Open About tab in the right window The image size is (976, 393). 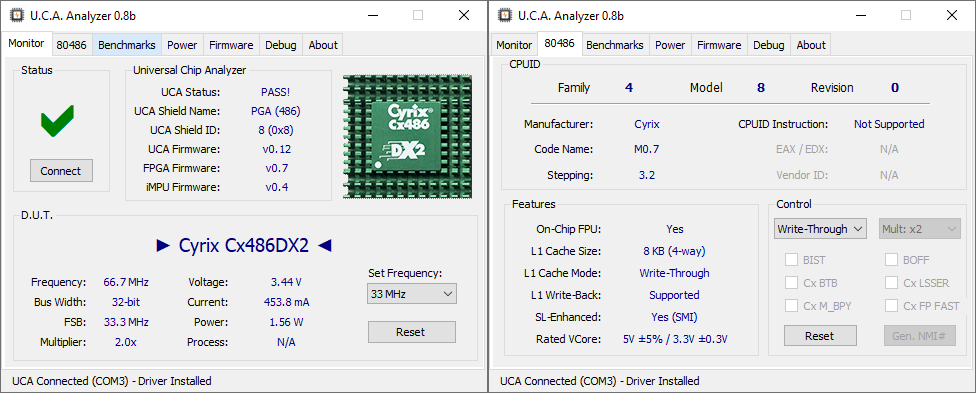(x=811, y=45)
